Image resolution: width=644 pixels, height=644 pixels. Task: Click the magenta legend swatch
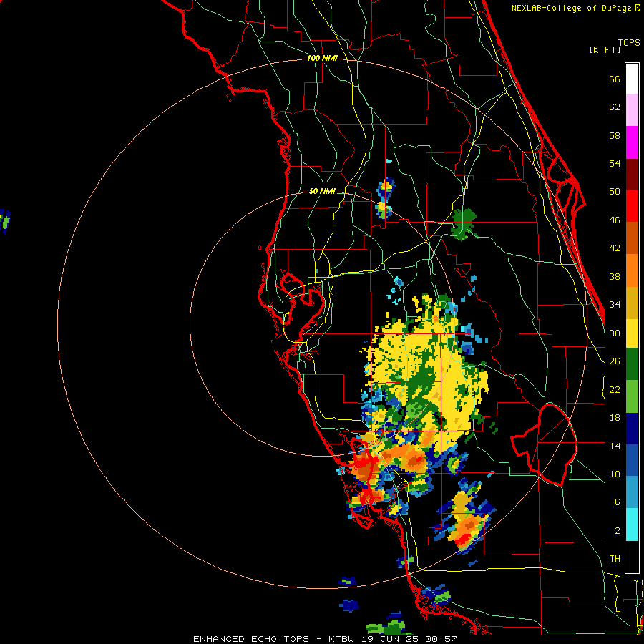[632, 142]
